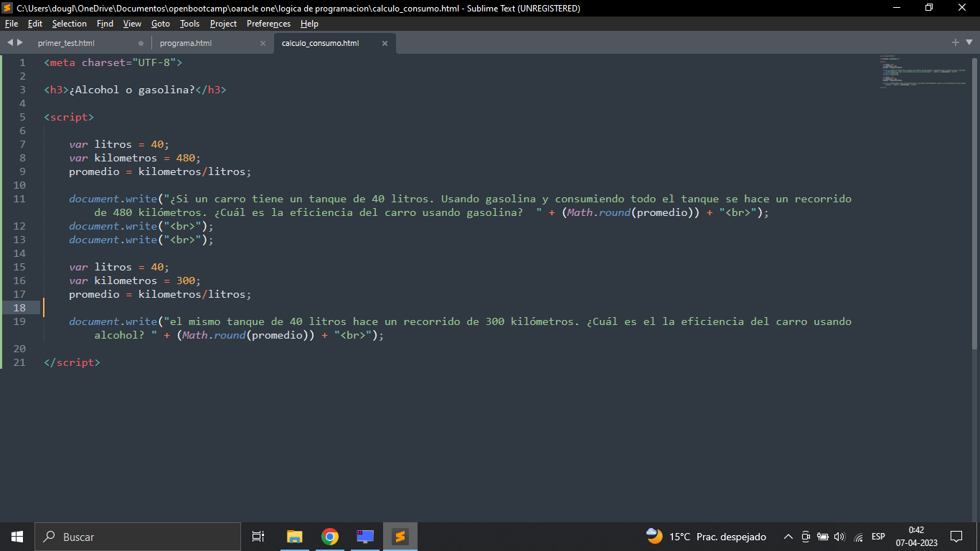Screen dimensions: 980x551
Task: Open the volume control tray icon
Action: pos(840,537)
